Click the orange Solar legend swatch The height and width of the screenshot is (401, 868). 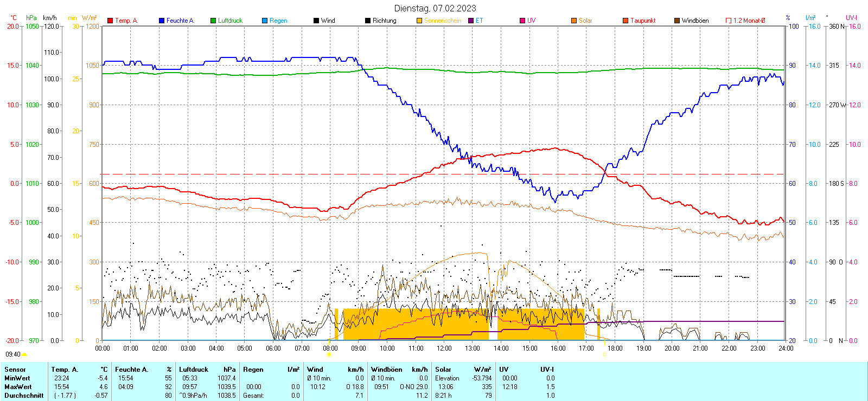pyautogui.click(x=574, y=21)
